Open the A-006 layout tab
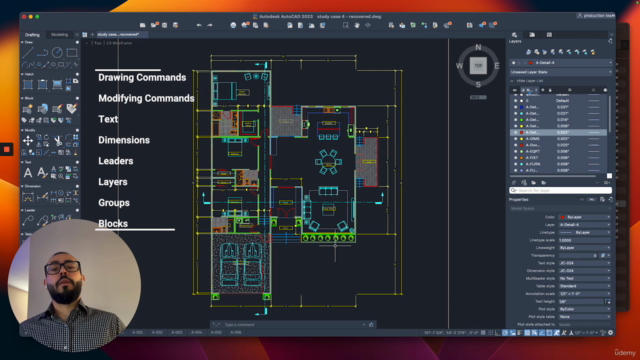This screenshot has width=640, height=360. click(236, 333)
